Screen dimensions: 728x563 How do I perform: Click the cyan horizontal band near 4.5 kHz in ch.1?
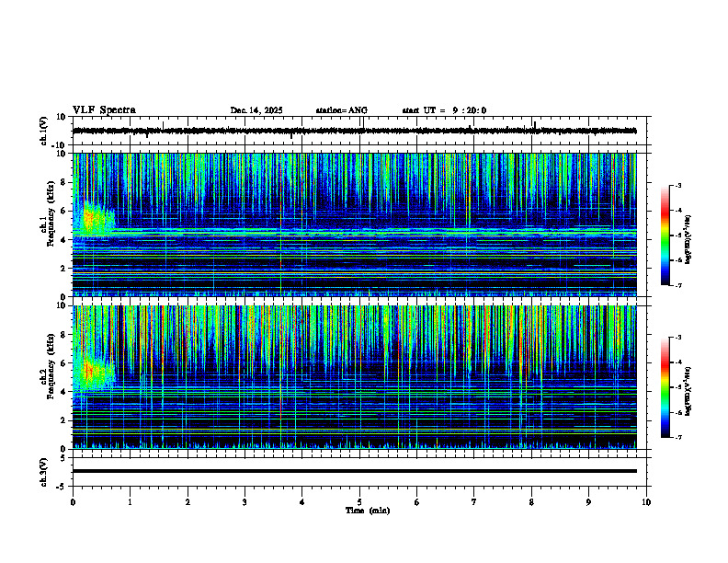tap(354, 231)
